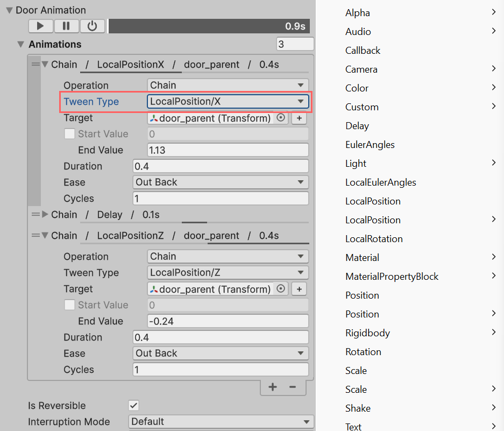Select door_parent target field in LocalPositionX entry
This screenshot has width=504, height=431.
pyautogui.click(x=210, y=118)
